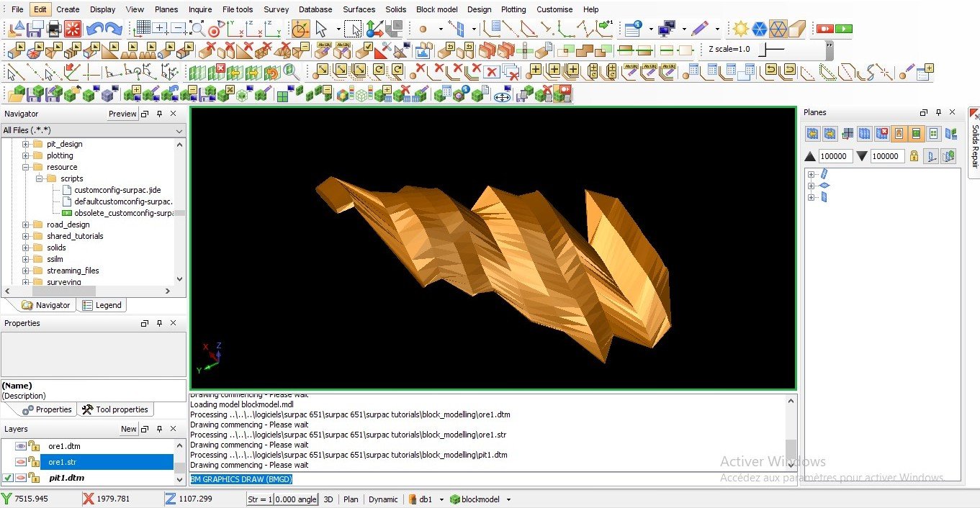Click the green macro playback button
Viewport: 980px width, 508px height.
point(844,30)
